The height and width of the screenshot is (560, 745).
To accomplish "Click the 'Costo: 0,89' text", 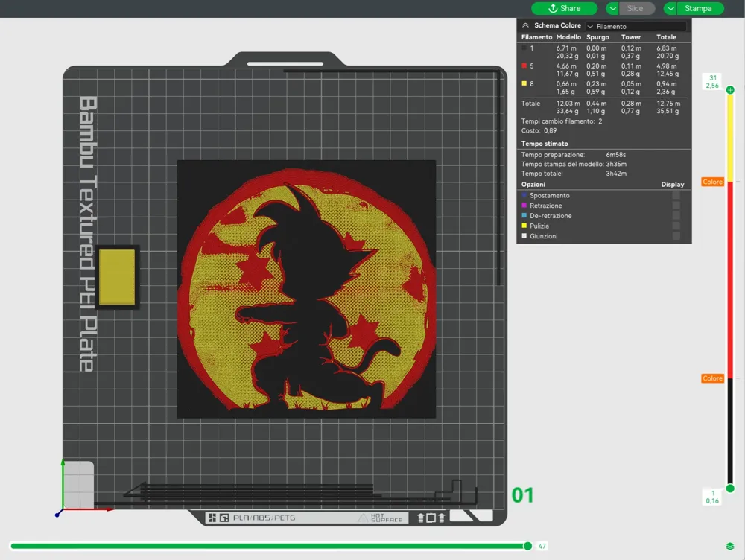I will point(539,130).
